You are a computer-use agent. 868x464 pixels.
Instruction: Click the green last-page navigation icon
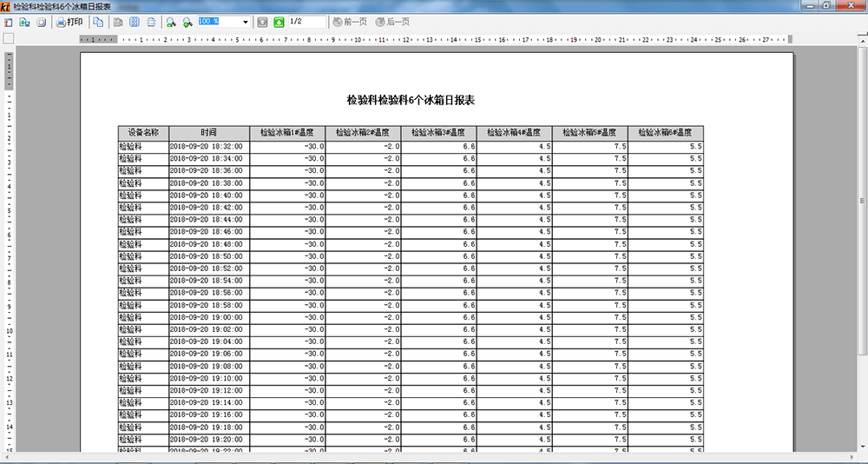(279, 23)
